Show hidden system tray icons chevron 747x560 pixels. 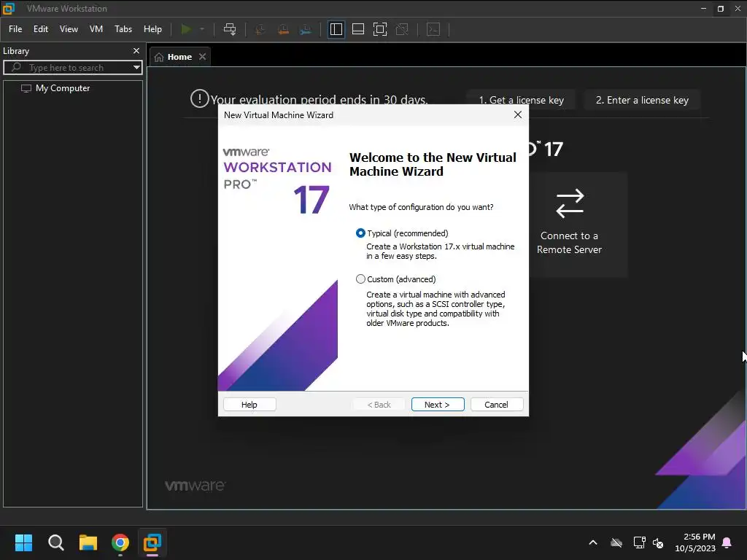point(593,542)
